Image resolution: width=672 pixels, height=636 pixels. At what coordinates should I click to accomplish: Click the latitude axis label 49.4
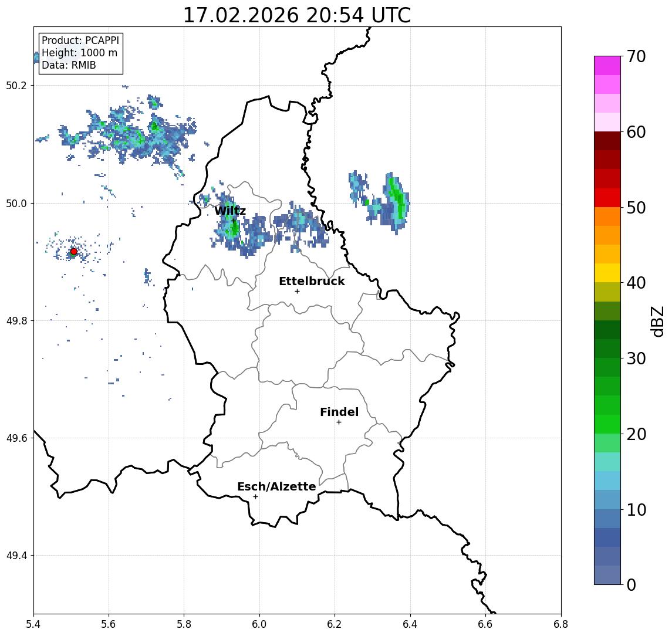tap(16, 556)
